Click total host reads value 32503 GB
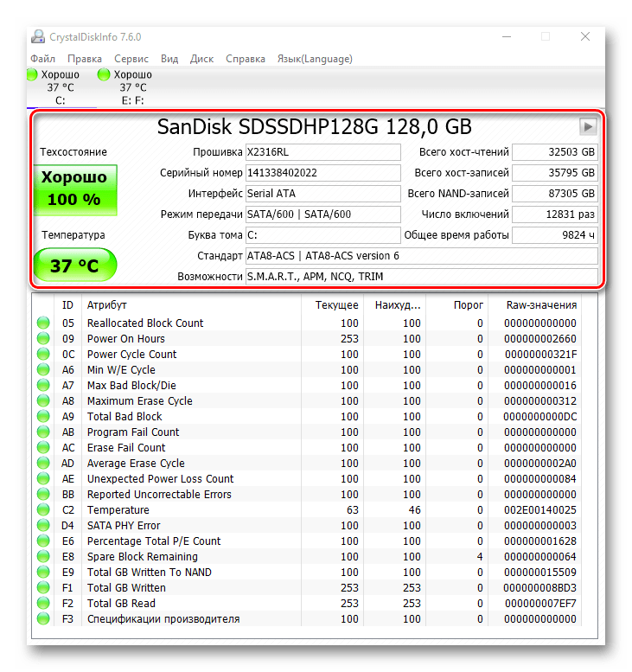The height and width of the screenshot is (672, 632). click(555, 152)
